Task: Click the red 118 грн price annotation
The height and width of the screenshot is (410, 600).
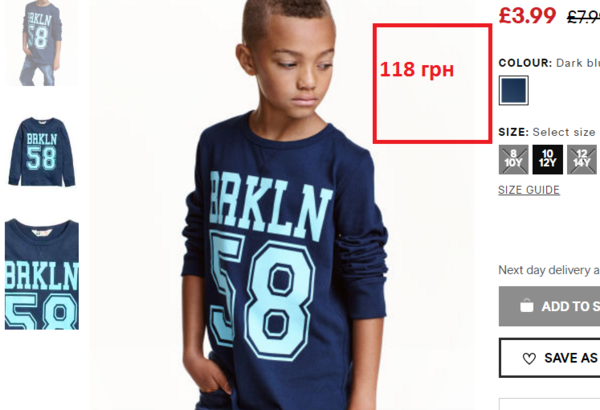Action: (417, 70)
